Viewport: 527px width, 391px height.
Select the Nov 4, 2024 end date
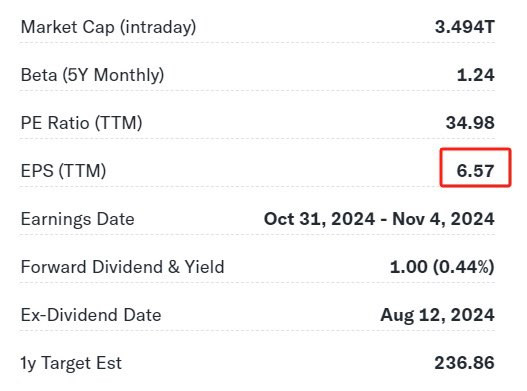click(x=443, y=219)
